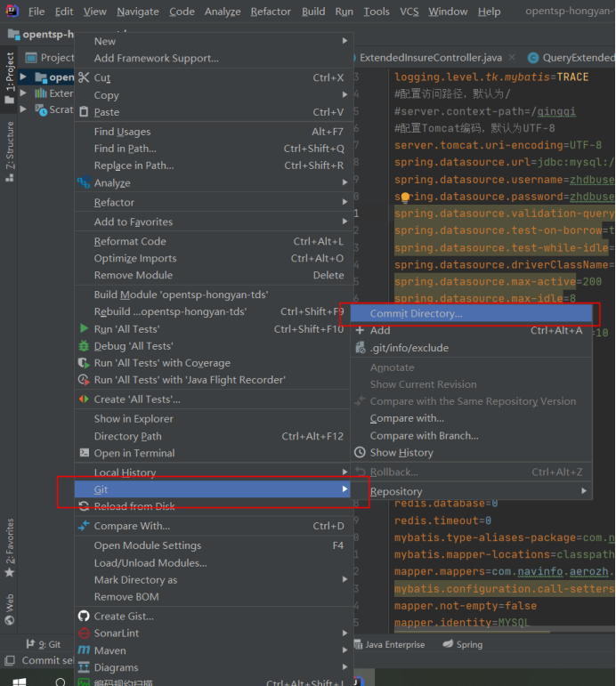
Task: Click the SonarLint red icon
Action: pos(84,634)
